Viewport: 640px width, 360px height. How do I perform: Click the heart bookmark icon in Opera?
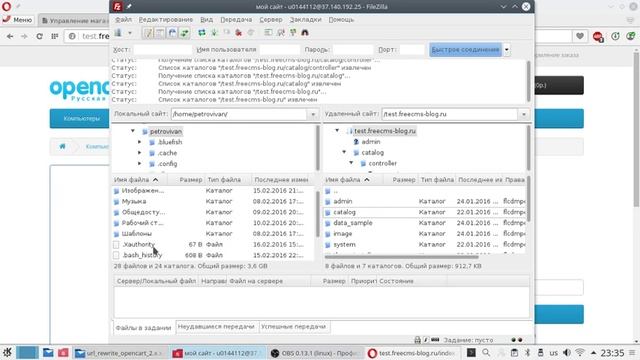coord(580,36)
